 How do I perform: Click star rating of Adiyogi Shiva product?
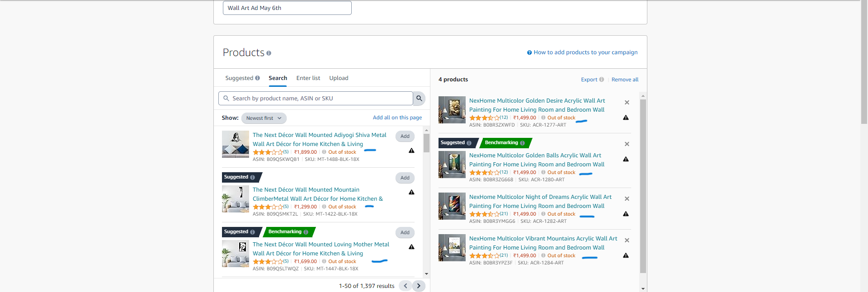268,152
